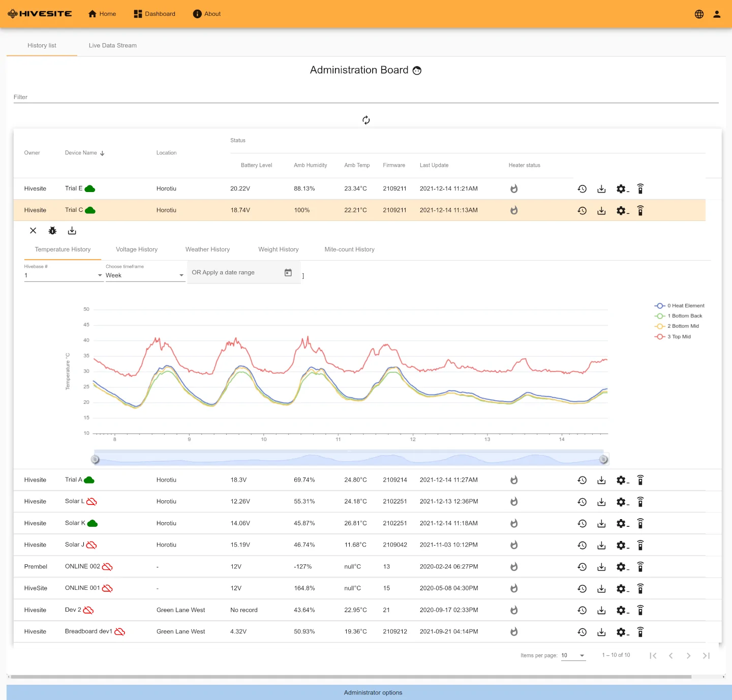Click the bug report icon
The image size is (732, 700).
(52, 231)
